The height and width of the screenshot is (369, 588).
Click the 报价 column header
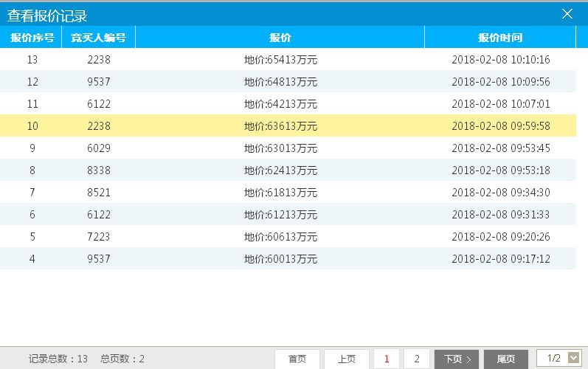click(x=280, y=38)
